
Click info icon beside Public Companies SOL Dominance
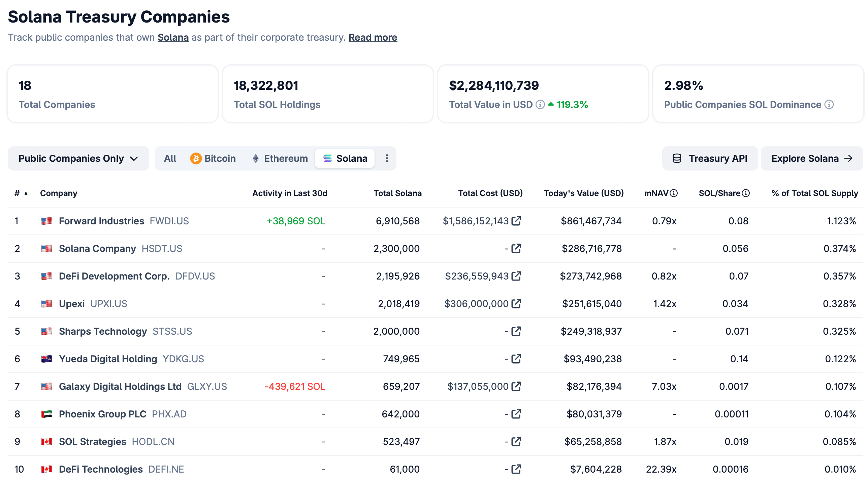[829, 105]
